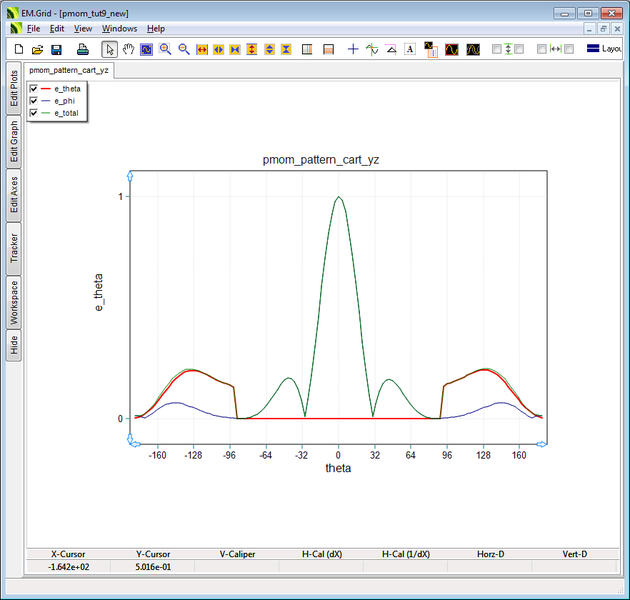
Task: Click the Open folder icon
Action: 37,49
